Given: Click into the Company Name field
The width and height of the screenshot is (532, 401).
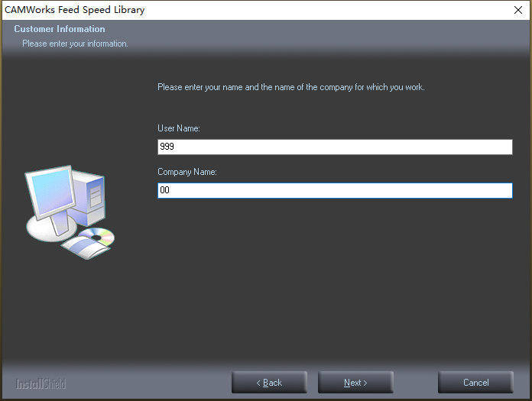Looking at the screenshot, I should pos(335,190).
